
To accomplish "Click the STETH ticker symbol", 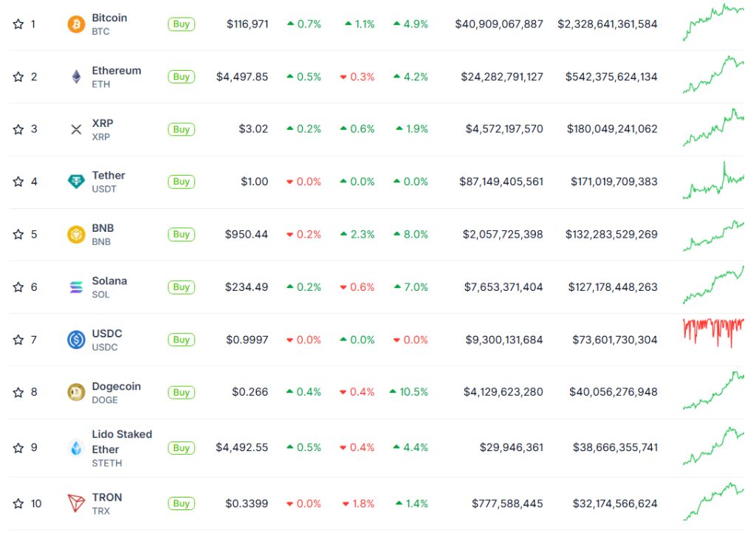I will tap(107, 463).
